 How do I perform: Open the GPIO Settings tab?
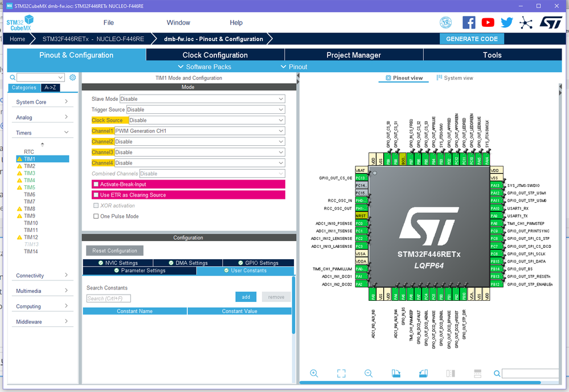[x=258, y=263]
